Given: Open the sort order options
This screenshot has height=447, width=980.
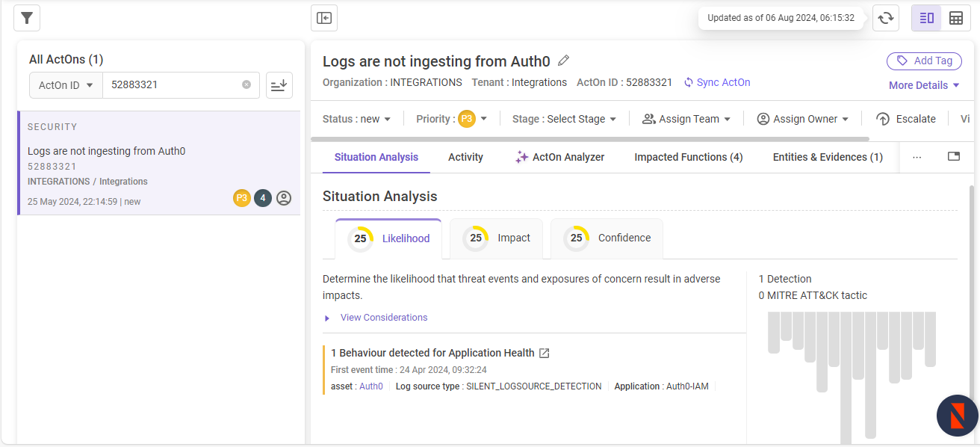Looking at the screenshot, I should 279,85.
